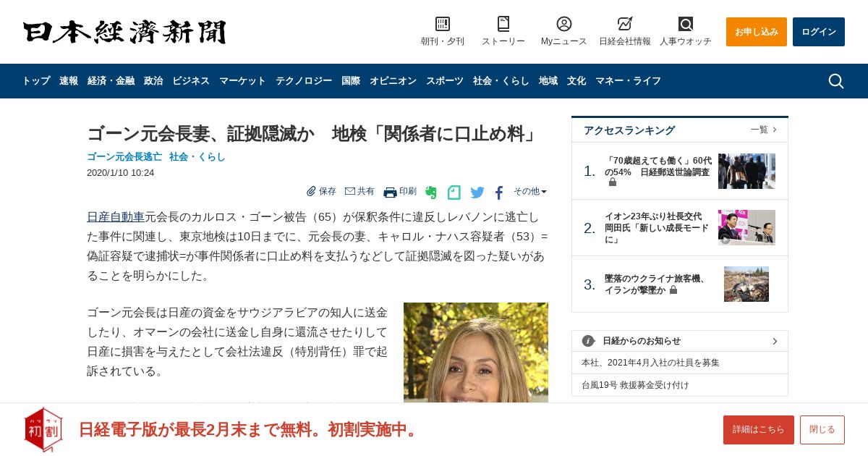The image size is (868, 456).
Task: Click the 共有 envelope icon
Action: tap(350, 191)
